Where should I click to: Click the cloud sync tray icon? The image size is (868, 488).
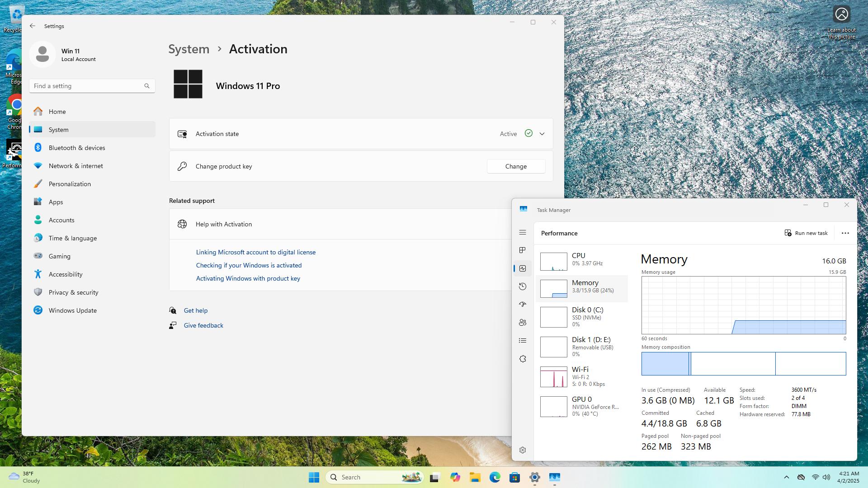801,477
